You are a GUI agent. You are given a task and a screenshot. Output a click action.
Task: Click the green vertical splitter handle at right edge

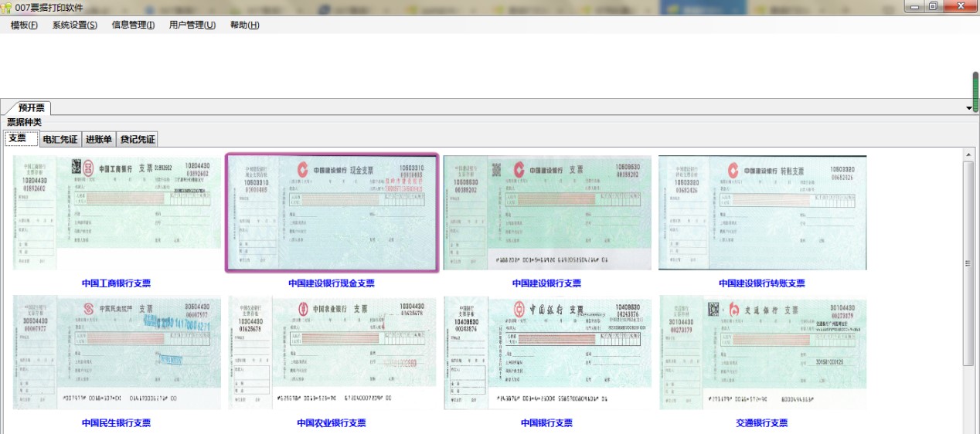(x=975, y=93)
